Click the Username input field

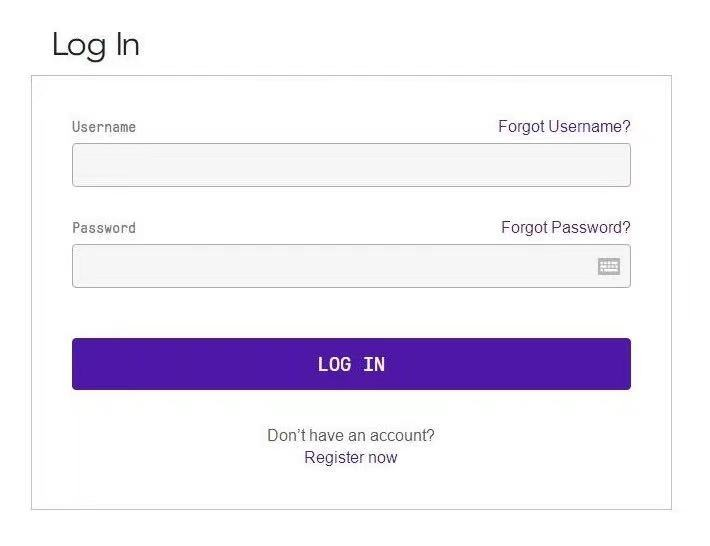[x=351, y=165]
